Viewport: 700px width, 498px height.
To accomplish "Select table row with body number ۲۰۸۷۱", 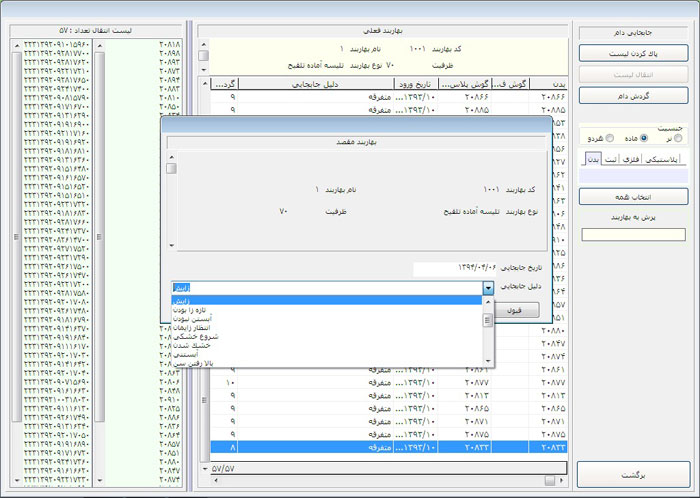I will tap(389, 422).
